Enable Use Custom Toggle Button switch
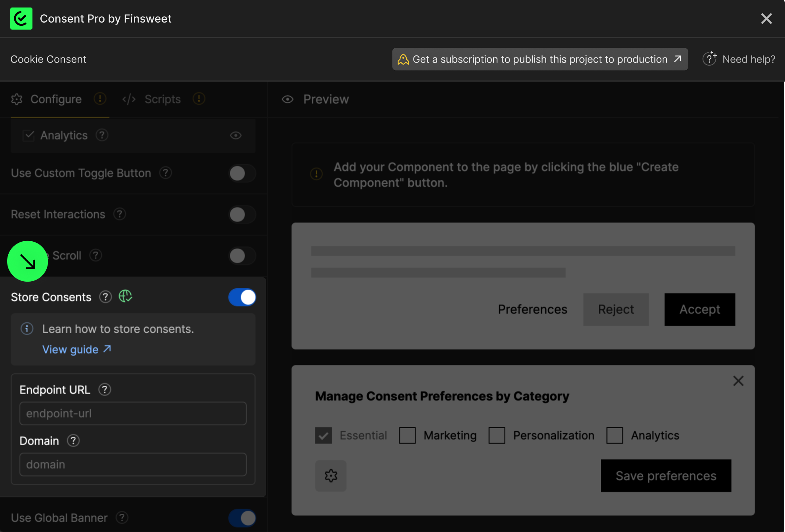The width and height of the screenshot is (785, 532). (x=242, y=173)
